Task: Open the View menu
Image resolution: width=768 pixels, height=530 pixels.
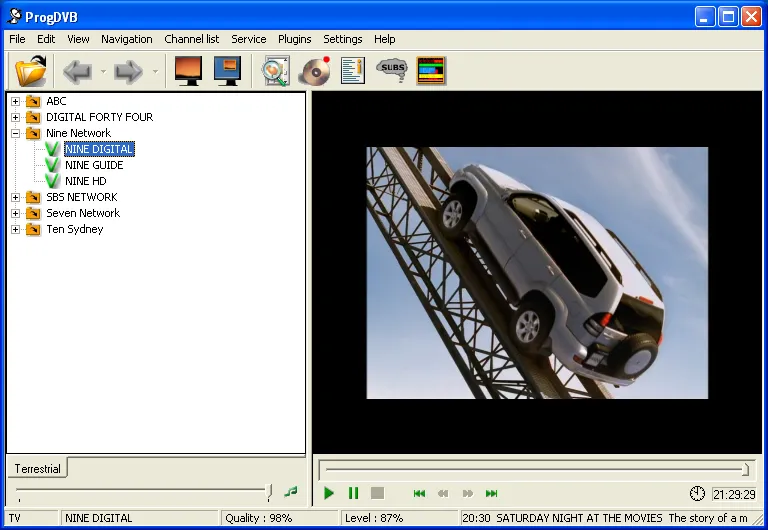Action: tap(78, 39)
